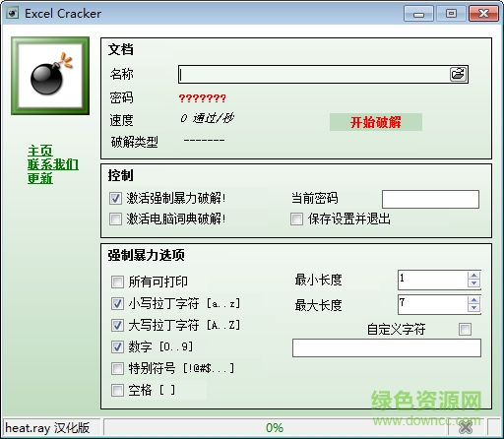
Task: Click the 强制暴力选项 group heading
Action: (147, 255)
